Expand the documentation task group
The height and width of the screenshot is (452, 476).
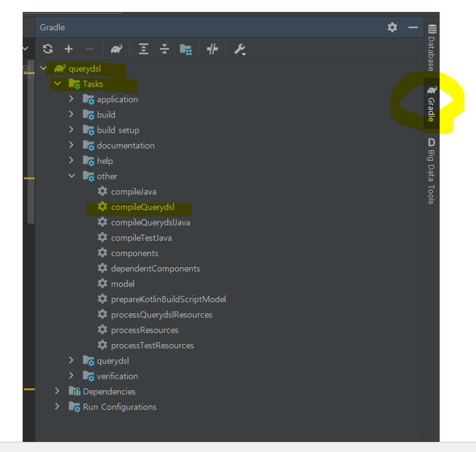[71, 145]
